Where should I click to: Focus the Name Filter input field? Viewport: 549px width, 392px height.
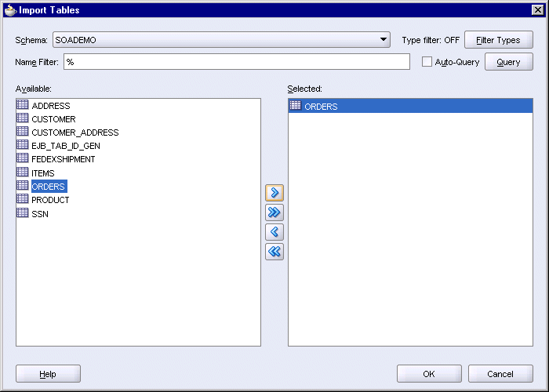tap(237, 62)
